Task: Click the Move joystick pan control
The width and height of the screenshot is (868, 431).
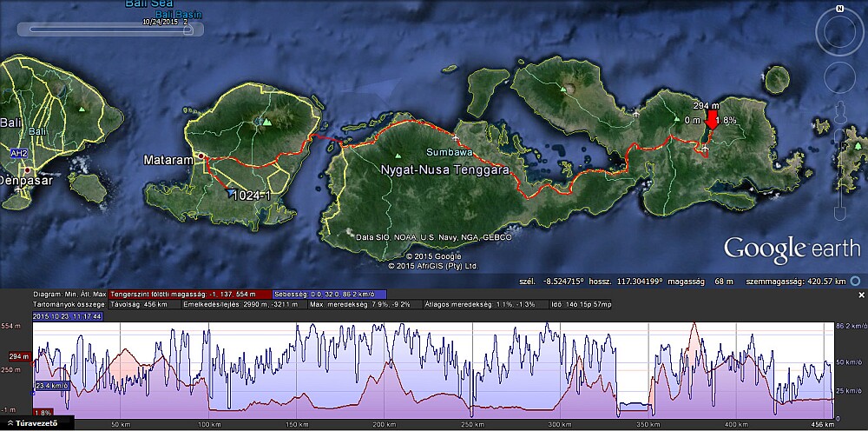Action: tap(838, 76)
